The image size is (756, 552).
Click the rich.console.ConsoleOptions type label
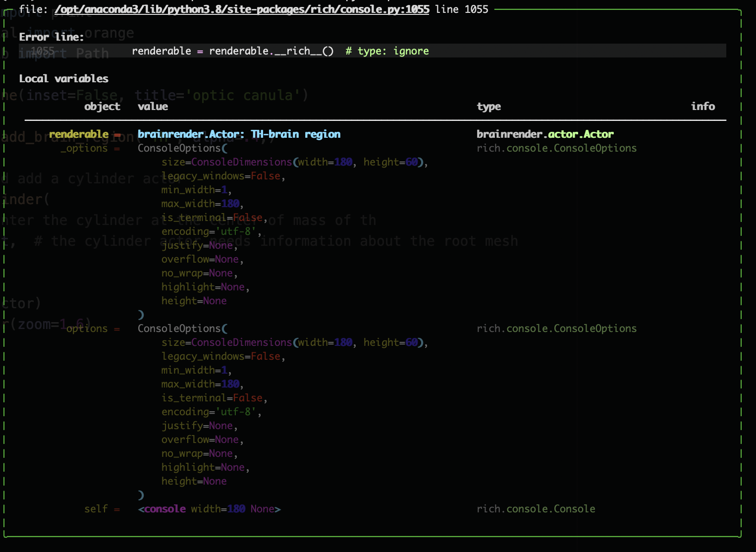[556, 148]
